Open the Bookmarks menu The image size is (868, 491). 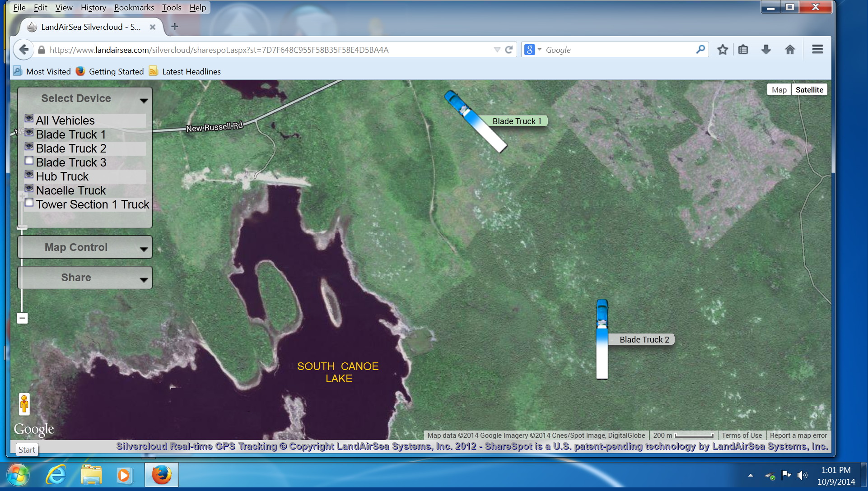pyautogui.click(x=134, y=8)
